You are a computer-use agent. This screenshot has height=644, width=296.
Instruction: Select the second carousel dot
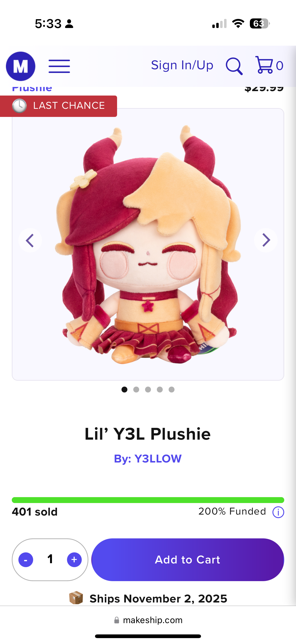click(136, 390)
